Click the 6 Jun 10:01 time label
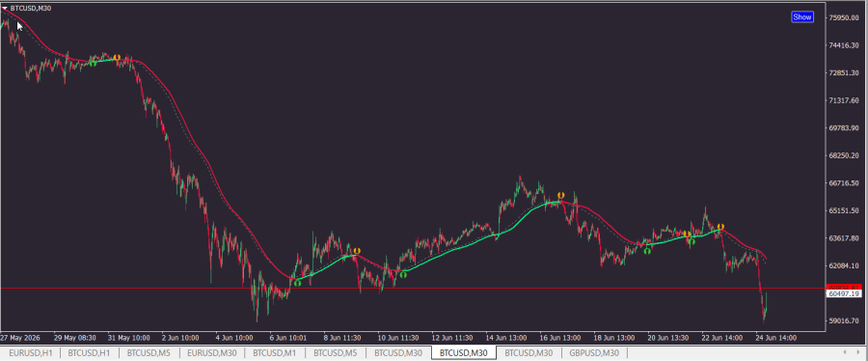The width and height of the screenshot is (868, 361). coord(287,338)
